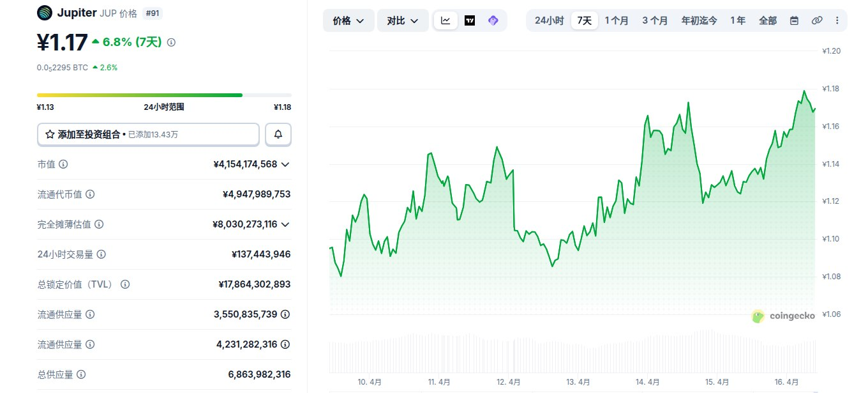Open the 对比 compare dropdown
This screenshot has height=393, width=868.
point(403,20)
